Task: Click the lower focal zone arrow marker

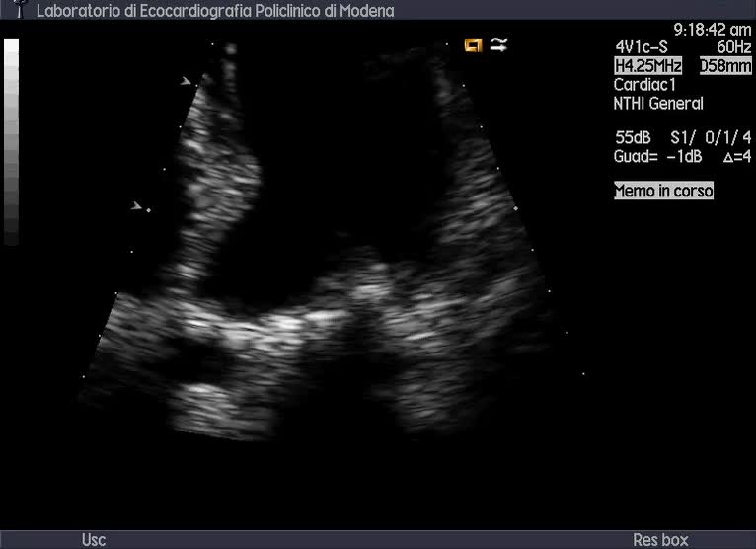Action: click(x=136, y=205)
